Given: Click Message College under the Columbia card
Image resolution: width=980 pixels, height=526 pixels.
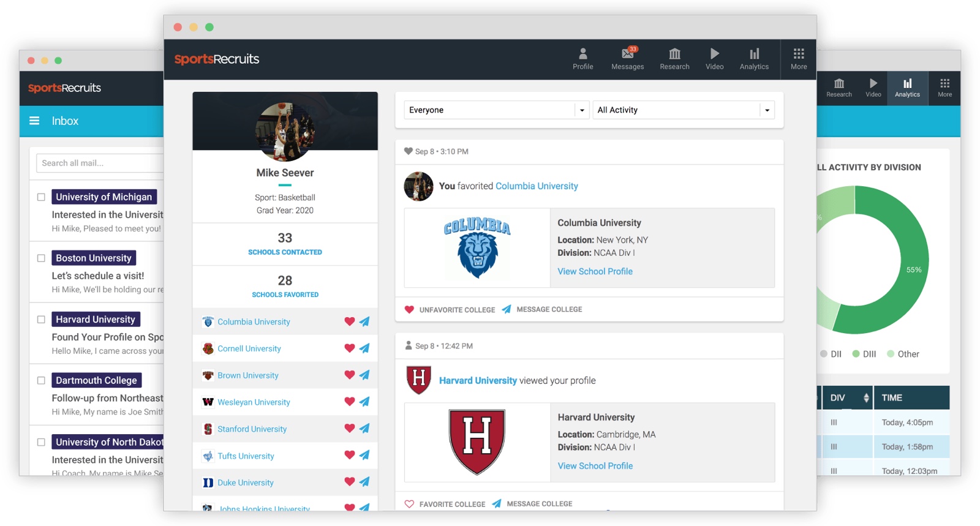Looking at the screenshot, I should coord(542,310).
